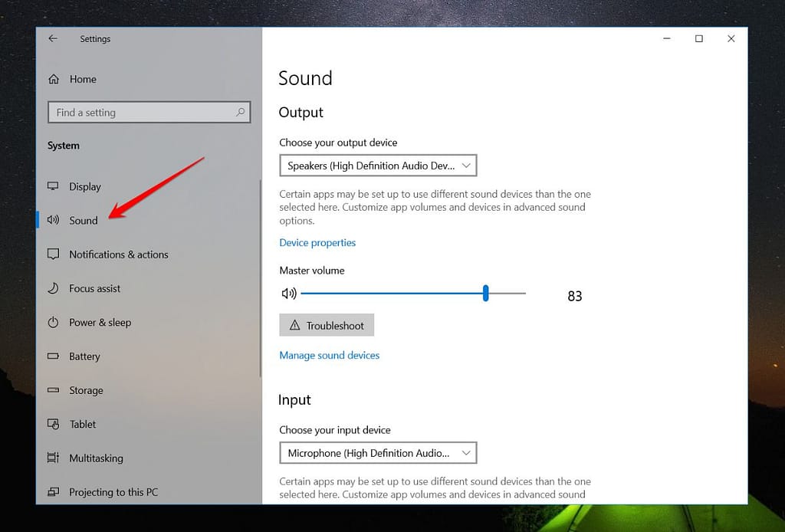Click the volume value 83
Screen dimensions: 785x532
pyautogui.click(x=575, y=296)
